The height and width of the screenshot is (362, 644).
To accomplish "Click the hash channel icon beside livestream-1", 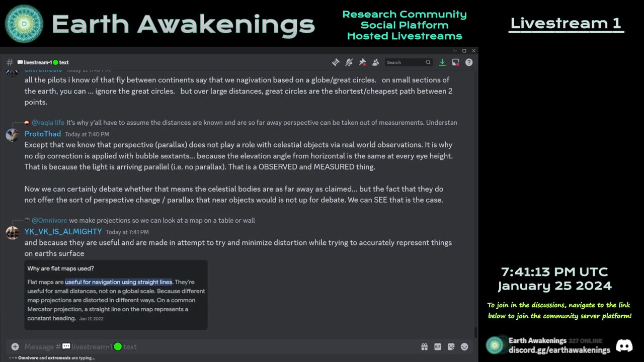I will coord(10,62).
